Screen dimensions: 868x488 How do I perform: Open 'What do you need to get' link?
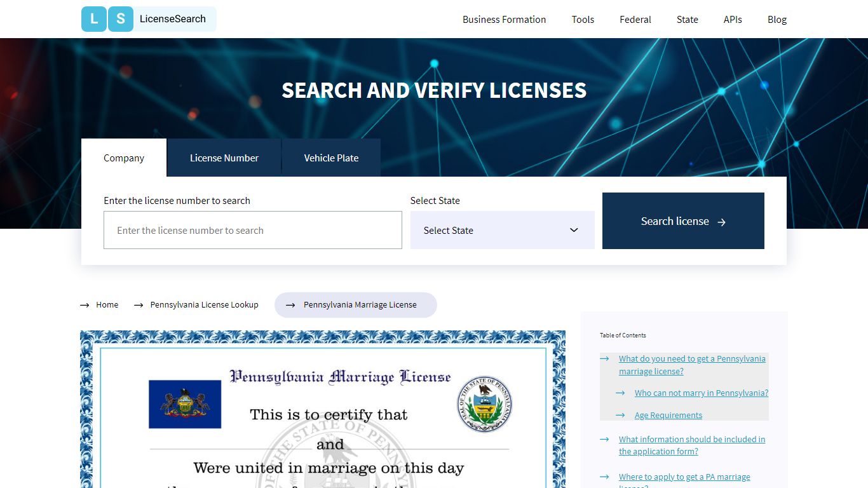(x=692, y=365)
